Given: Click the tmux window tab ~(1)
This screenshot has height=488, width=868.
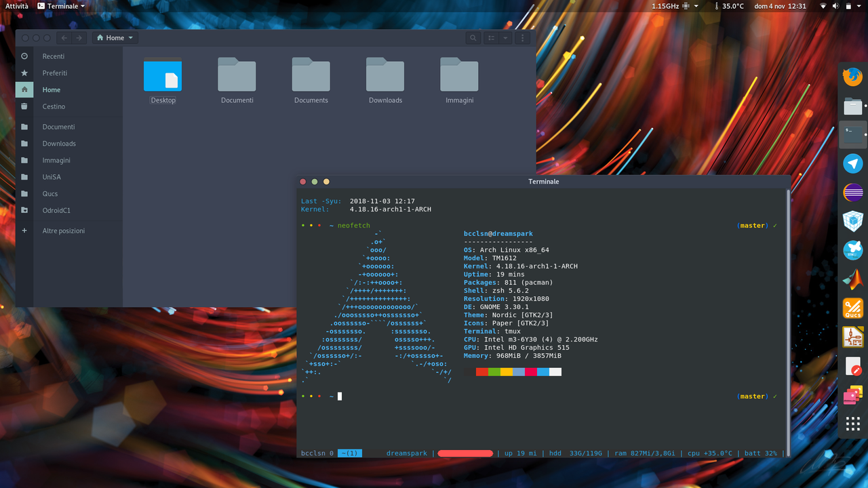Looking at the screenshot, I should click(350, 453).
